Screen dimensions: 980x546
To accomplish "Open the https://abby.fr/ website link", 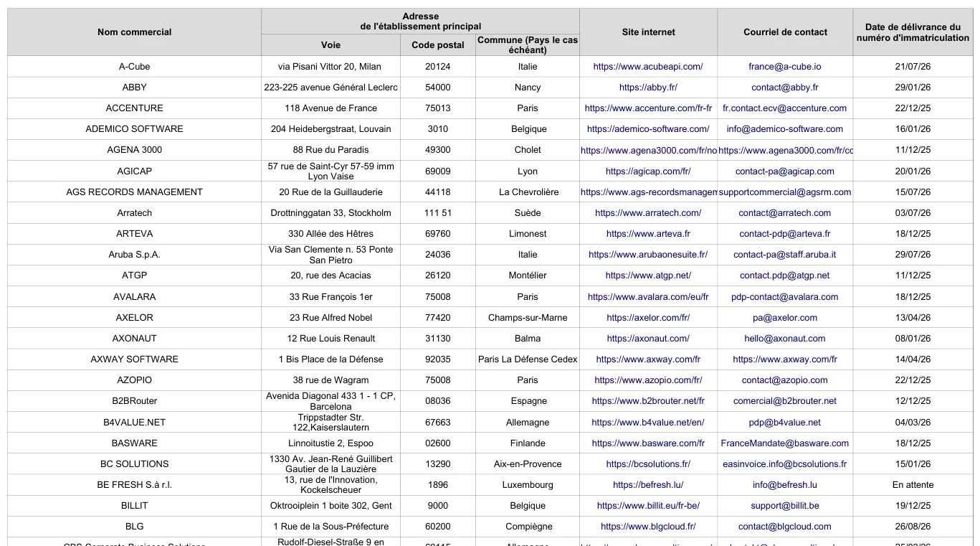I will pos(648,88).
